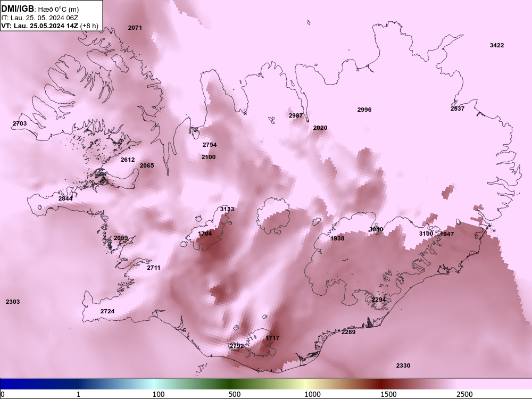
Task: Click the title 'DMI/IGB: Hæð 0°C (m)'
Action: click(x=40, y=9)
